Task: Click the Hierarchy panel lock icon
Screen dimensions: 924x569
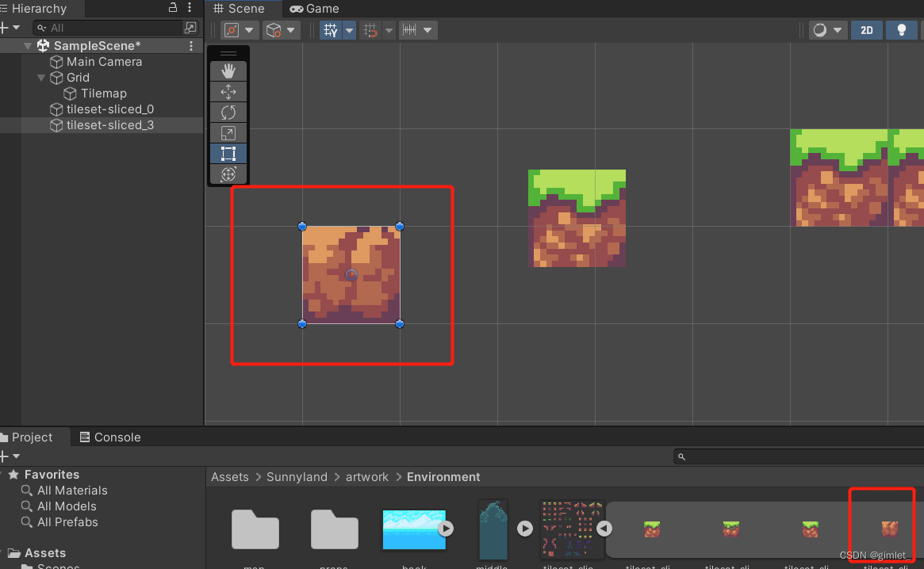Action: point(173,8)
